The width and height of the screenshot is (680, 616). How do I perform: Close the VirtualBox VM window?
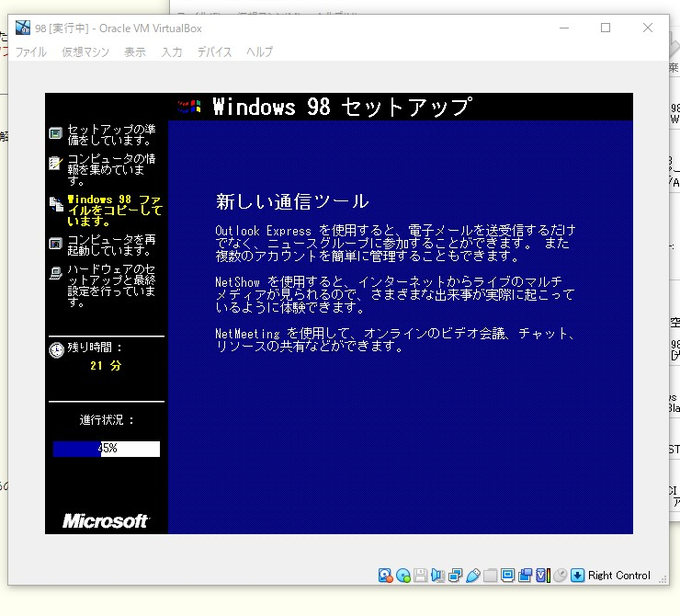pos(647,28)
